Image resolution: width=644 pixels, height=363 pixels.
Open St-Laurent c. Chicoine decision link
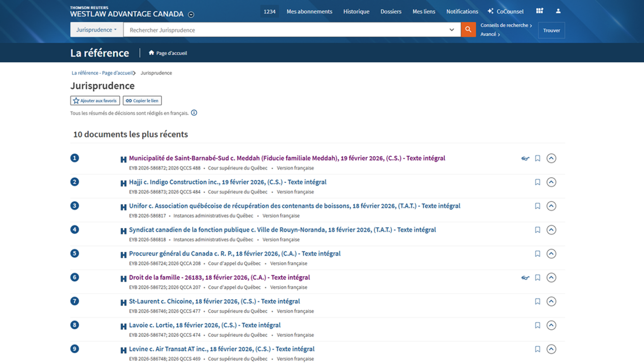pos(214,301)
